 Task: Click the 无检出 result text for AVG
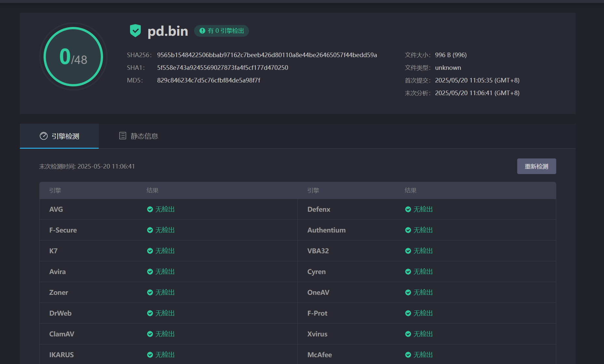(165, 209)
